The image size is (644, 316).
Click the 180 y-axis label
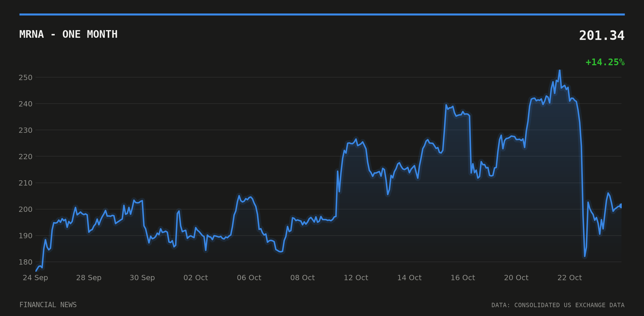[25, 262]
